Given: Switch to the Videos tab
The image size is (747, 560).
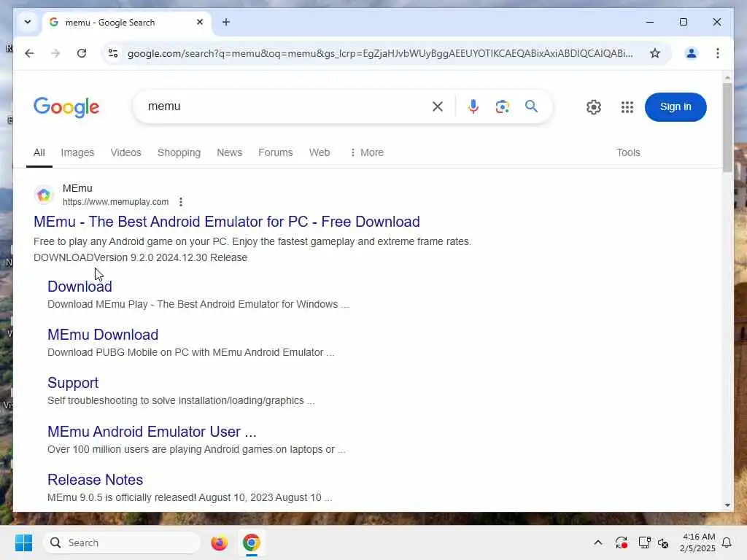Looking at the screenshot, I should point(125,152).
